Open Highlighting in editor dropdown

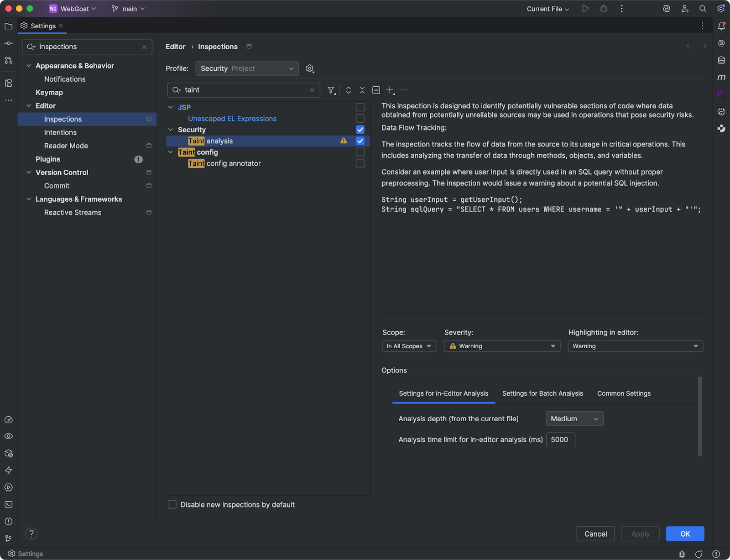click(635, 346)
